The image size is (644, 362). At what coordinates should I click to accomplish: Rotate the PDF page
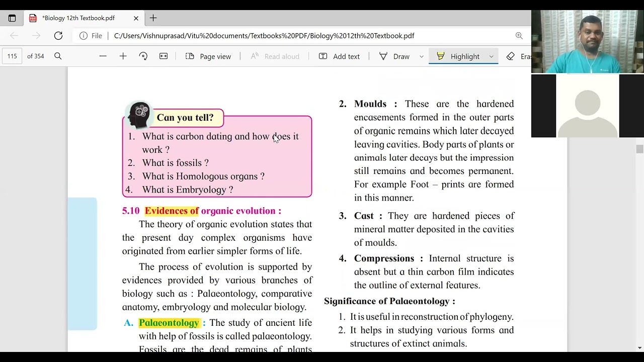[143, 56]
